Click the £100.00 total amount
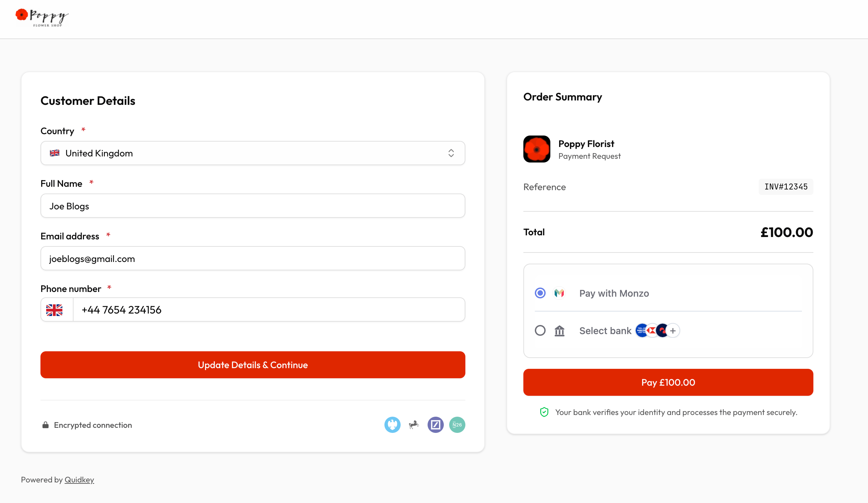Viewport: 868px width, 503px height. (x=786, y=232)
